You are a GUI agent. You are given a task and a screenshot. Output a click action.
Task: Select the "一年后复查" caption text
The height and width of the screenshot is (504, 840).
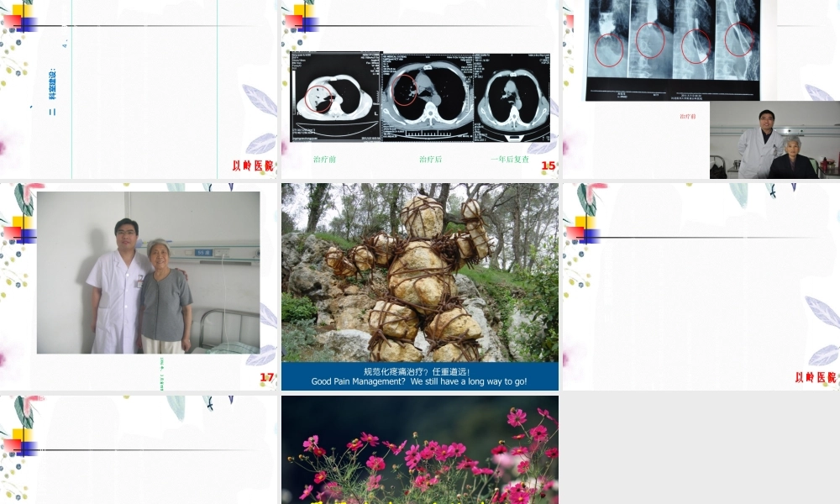point(510,159)
